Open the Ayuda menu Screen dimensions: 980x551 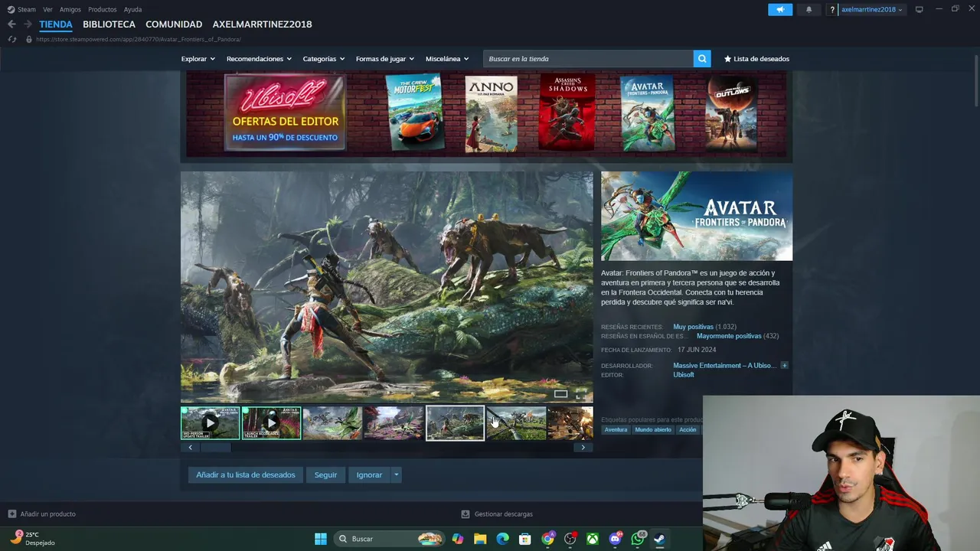(x=132, y=9)
